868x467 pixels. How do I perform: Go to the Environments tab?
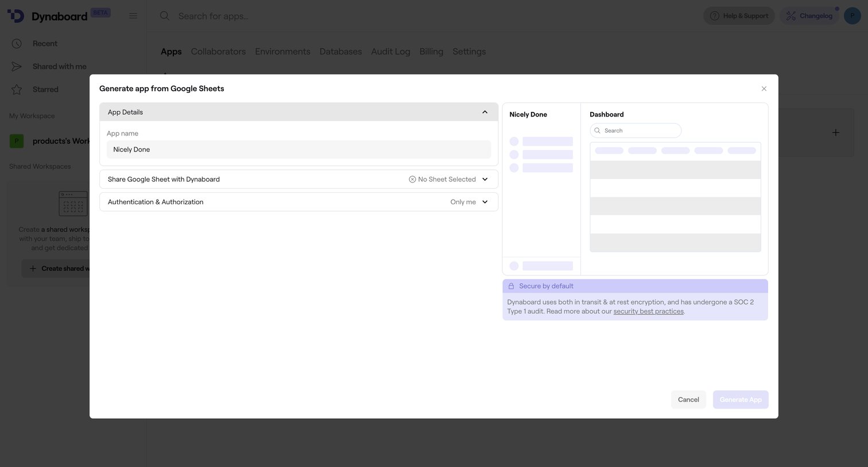pos(282,52)
